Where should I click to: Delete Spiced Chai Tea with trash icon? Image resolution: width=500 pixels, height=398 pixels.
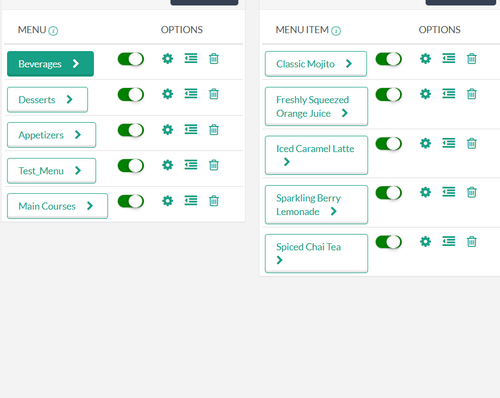coord(472,242)
